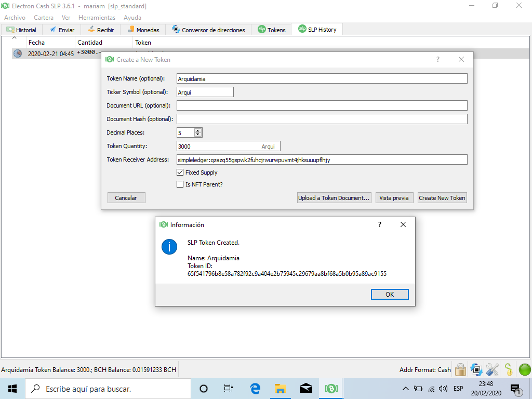Open Conversor de direcciones tab
The width and height of the screenshot is (532, 399).
coord(208,30)
